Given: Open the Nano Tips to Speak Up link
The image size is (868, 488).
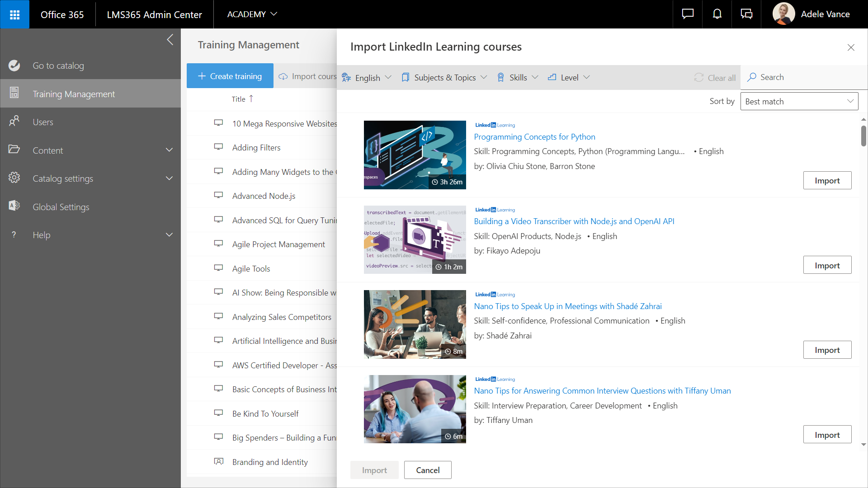Looking at the screenshot, I should (567, 306).
